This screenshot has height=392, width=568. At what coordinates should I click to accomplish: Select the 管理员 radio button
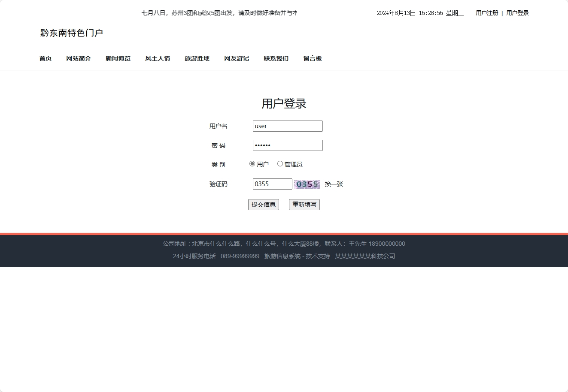280,163
